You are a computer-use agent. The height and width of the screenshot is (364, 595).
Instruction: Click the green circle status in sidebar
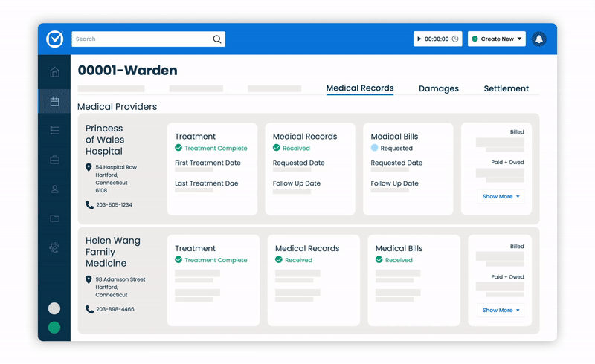pyautogui.click(x=54, y=327)
